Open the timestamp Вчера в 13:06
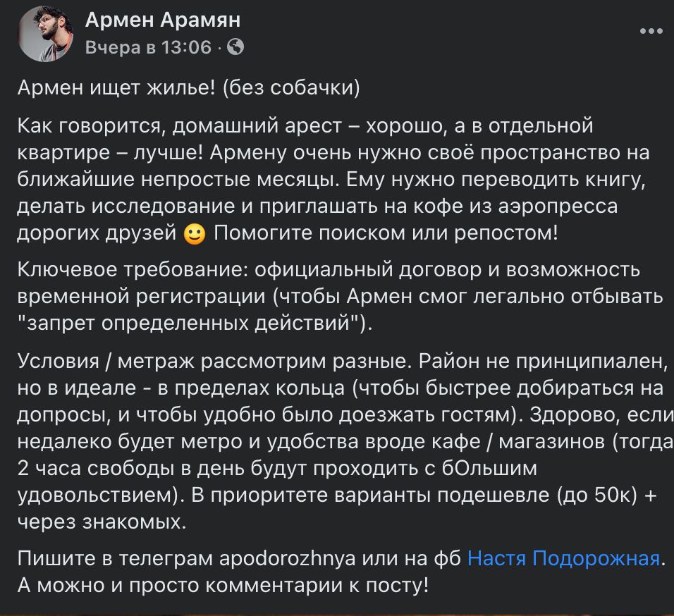This screenshot has height=616, width=674. pos(148,47)
